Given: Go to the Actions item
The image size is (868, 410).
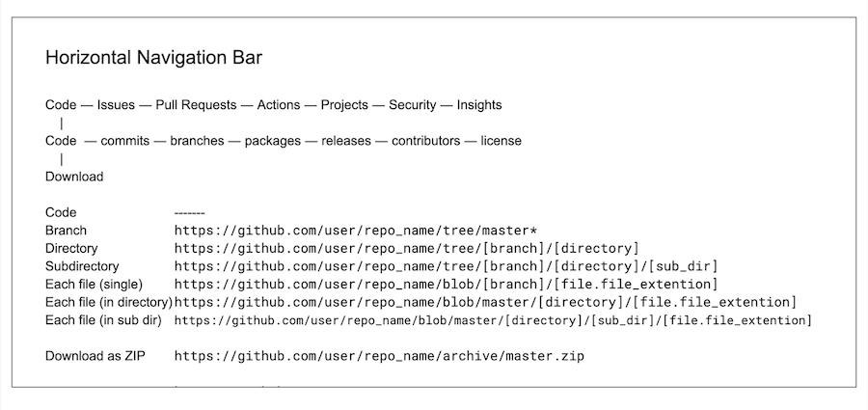Looking at the screenshot, I should pyautogui.click(x=281, y=105).
